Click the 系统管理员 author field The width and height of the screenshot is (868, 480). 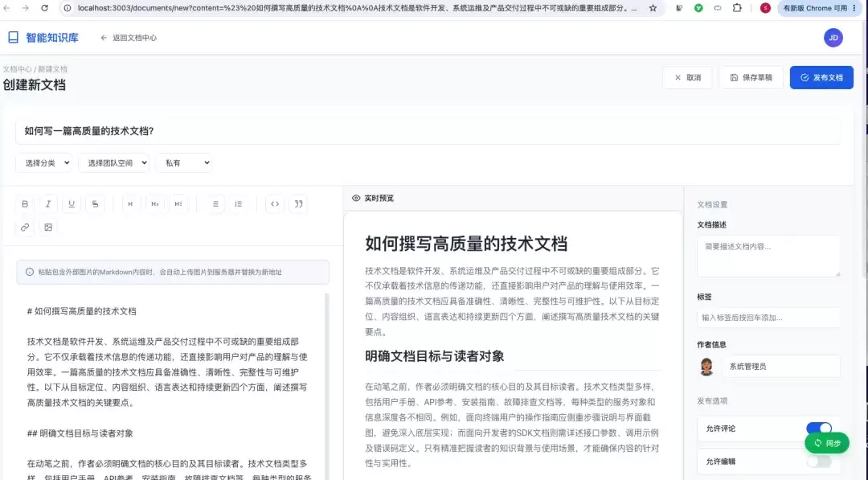coord(780,367)
